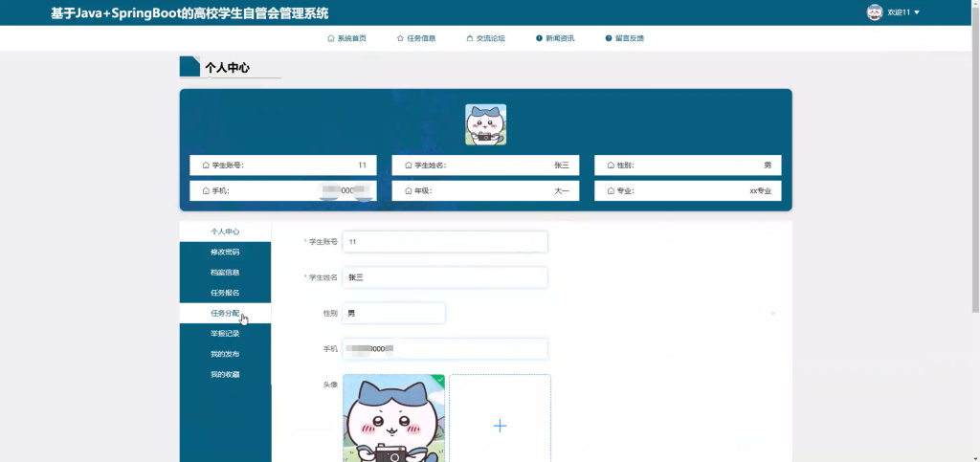Open 修改密码 in the sidebar

[225, 253]
